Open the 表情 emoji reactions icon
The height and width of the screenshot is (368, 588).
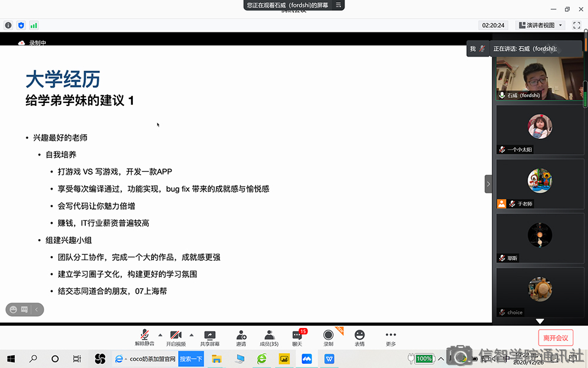point(359,338)
